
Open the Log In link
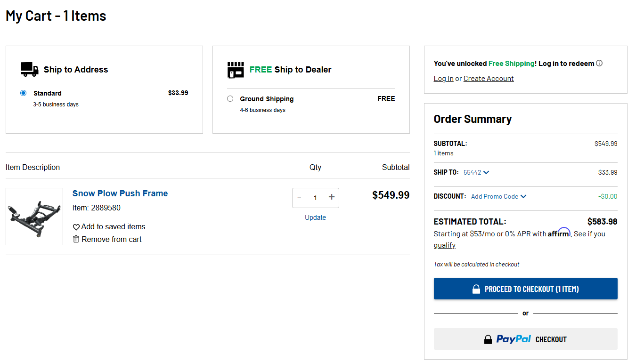pyautogui.click(x=443, y=78)
